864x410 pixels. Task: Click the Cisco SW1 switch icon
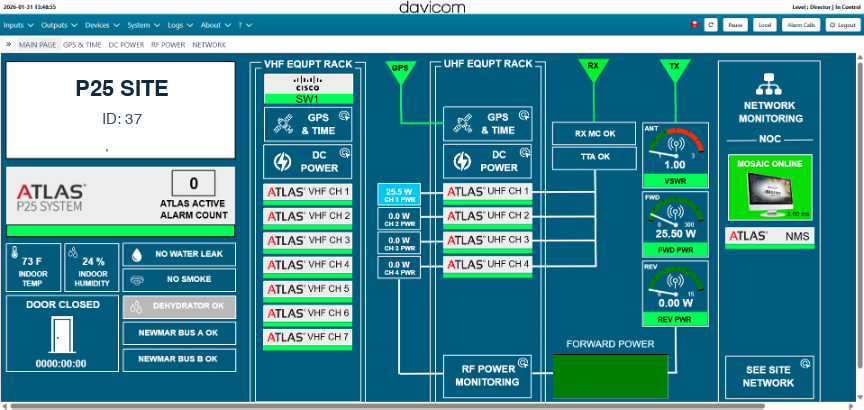308,89
